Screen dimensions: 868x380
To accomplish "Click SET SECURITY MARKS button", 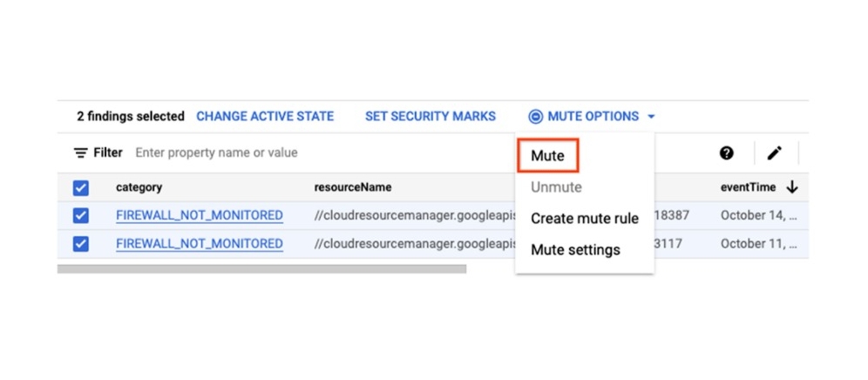I will pyautogui.click(x=430, y=116).
